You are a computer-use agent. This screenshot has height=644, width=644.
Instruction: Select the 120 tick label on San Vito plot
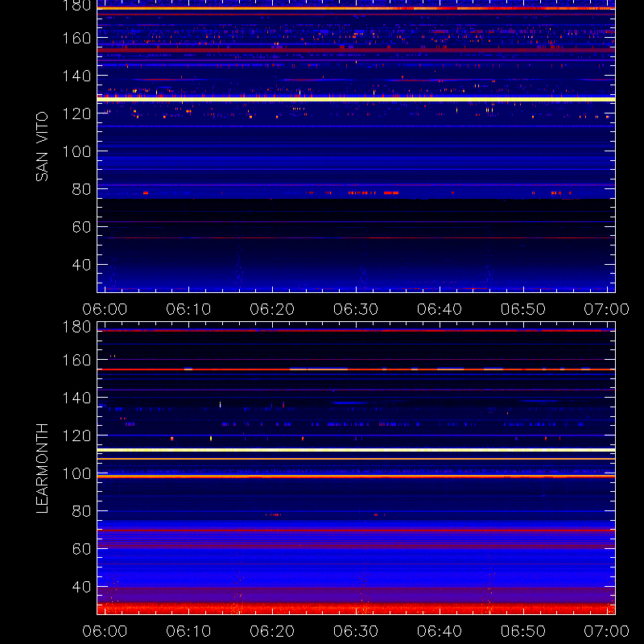click(76, 114)
